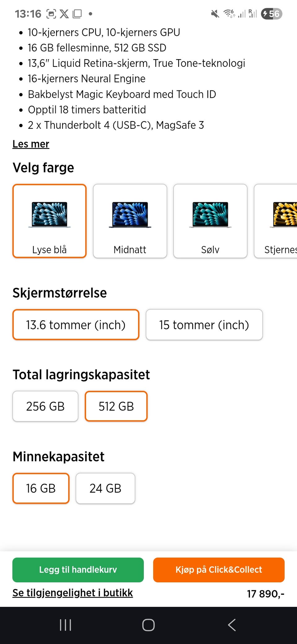This screenshot has width=297, height=644.
Task: Tap the Android back navigation arrow
Action: tap(232, 625)
